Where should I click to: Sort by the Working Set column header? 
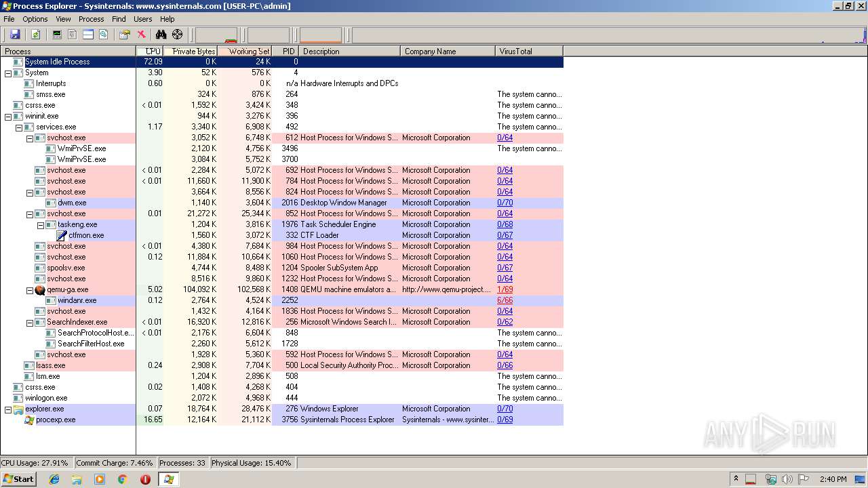(245, 51)
